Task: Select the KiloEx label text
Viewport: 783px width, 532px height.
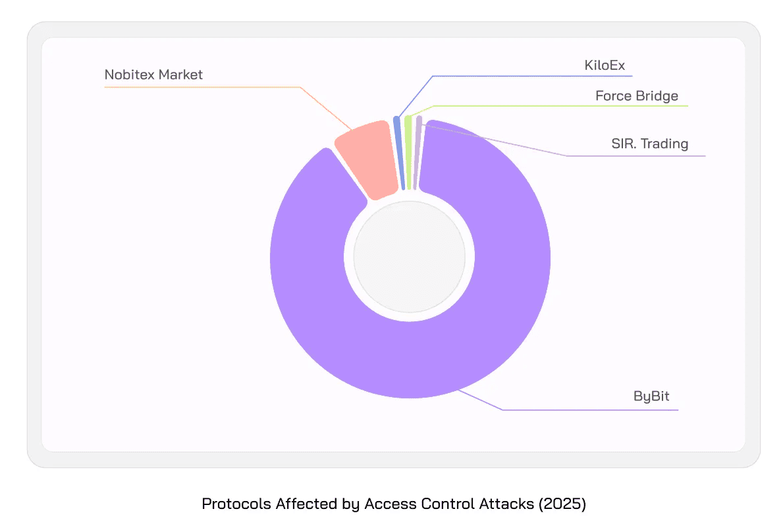Action: (605, 65)
